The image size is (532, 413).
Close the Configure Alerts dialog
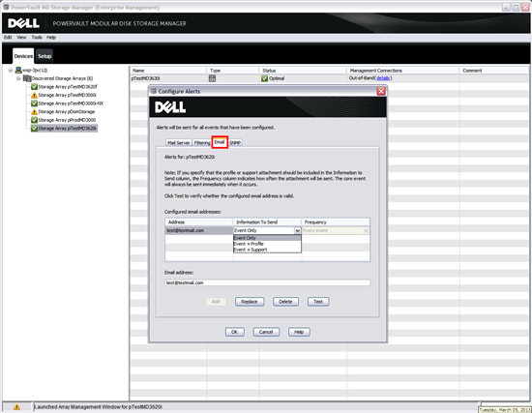(381, 91)
